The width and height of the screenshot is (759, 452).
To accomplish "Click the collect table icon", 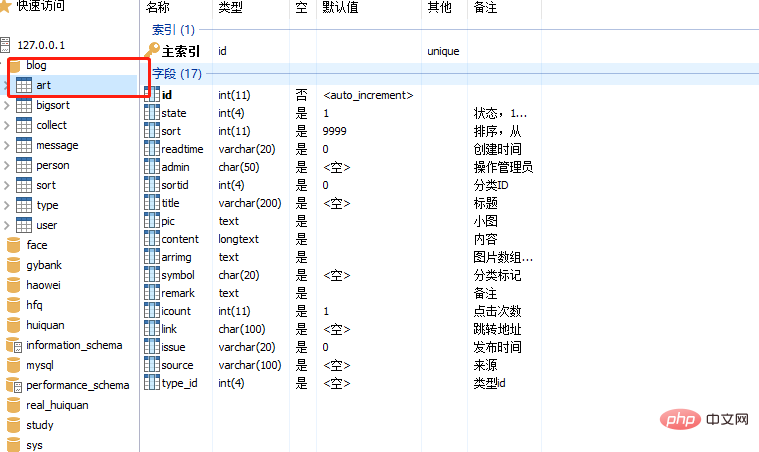I will [24, 125].
